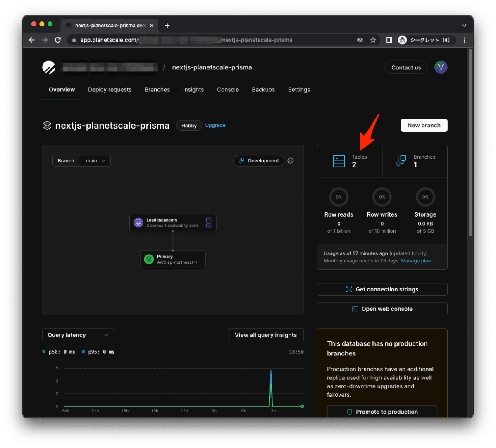Toggle the p50 legend entry
496x448 pixels.
(x=59, y=352)
